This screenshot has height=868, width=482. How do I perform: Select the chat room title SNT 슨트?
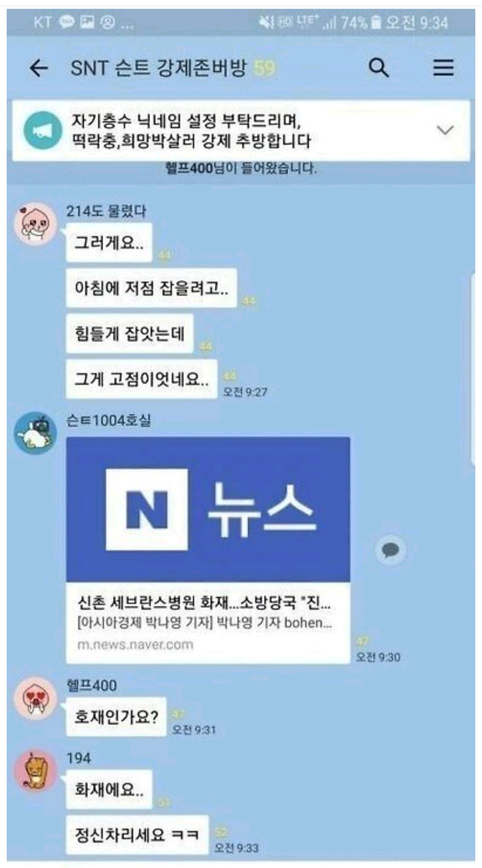[158, 68]
